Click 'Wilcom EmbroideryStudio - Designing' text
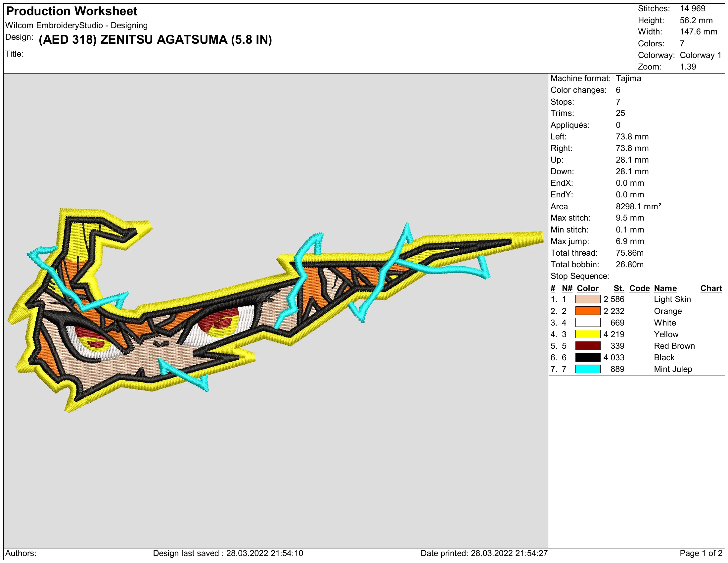Viewport: 728px width, 563px height. pos(76,26)
